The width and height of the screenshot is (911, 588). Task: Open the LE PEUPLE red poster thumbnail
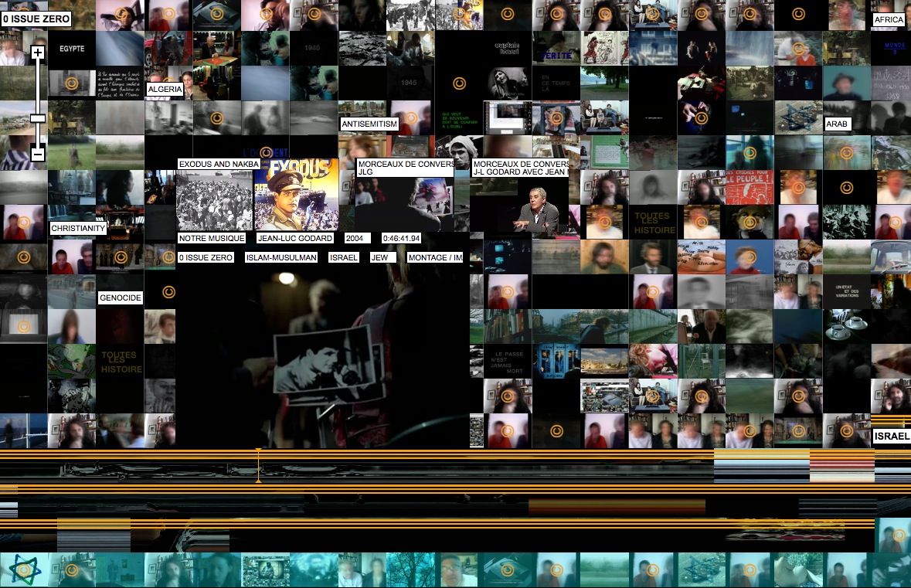point(750,187)
